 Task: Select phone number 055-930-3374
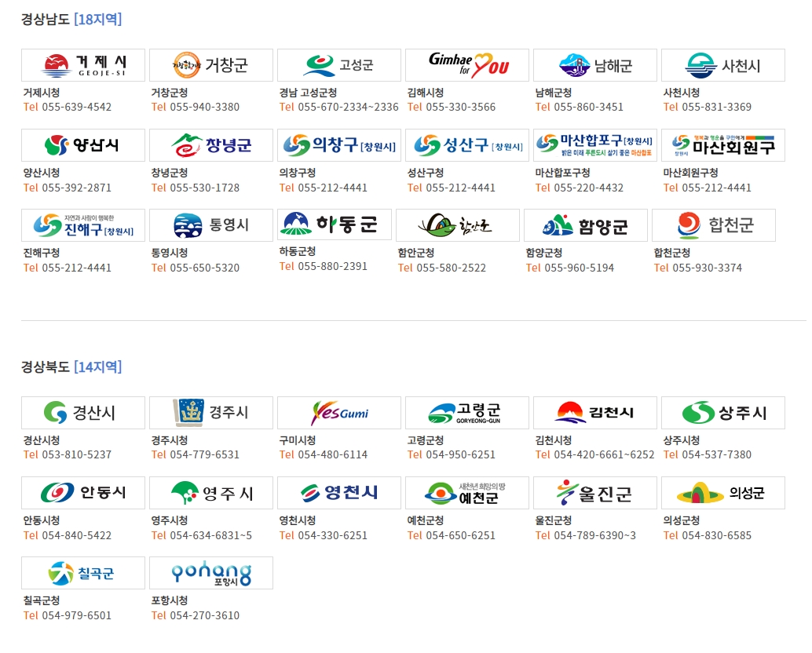click(708, 268)
